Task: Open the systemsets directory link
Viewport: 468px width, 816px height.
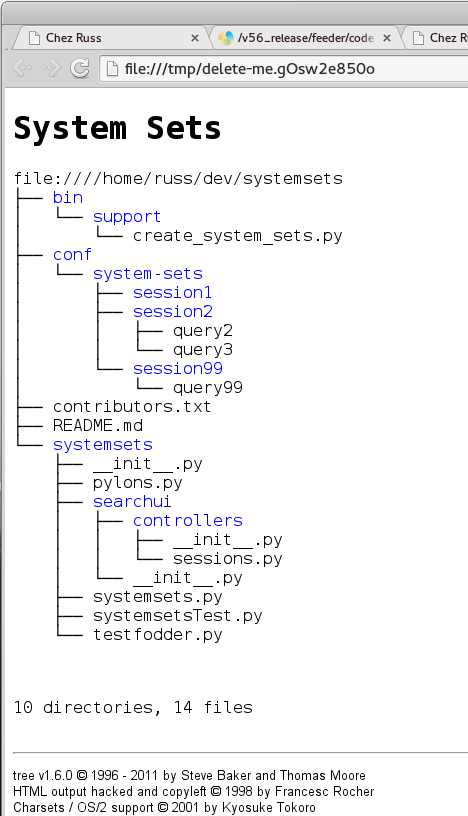Action: click(x=103, y=445)
